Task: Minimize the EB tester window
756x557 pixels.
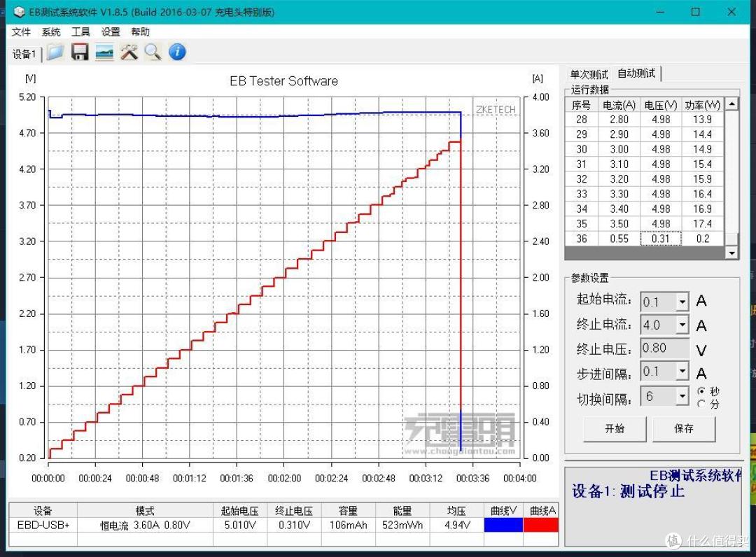Action: tap(660, 12)
